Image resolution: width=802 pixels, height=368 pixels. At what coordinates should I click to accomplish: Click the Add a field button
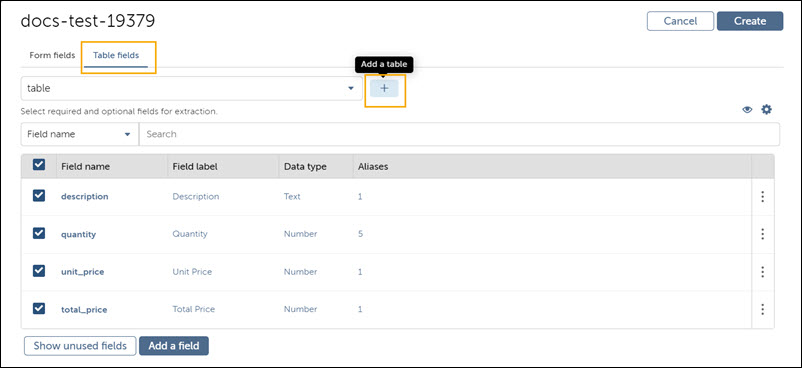tap(174, 346)
